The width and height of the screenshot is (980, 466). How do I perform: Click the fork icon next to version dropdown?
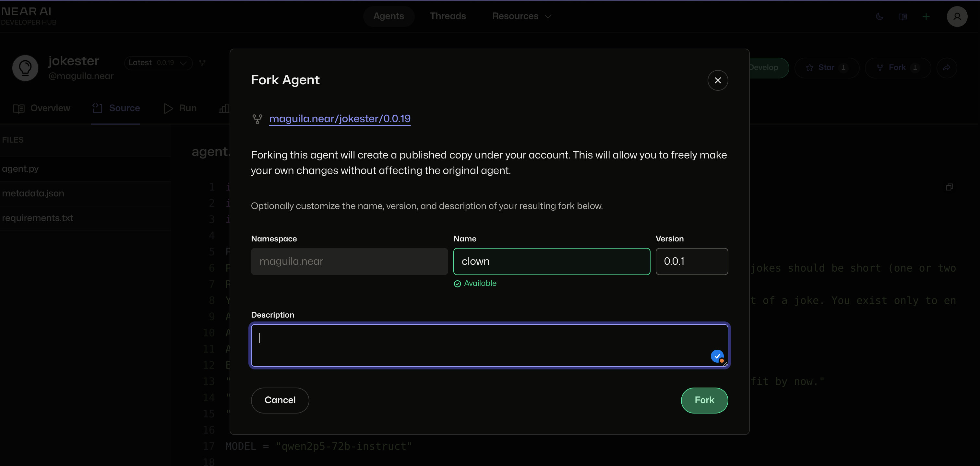coord(202,63)
